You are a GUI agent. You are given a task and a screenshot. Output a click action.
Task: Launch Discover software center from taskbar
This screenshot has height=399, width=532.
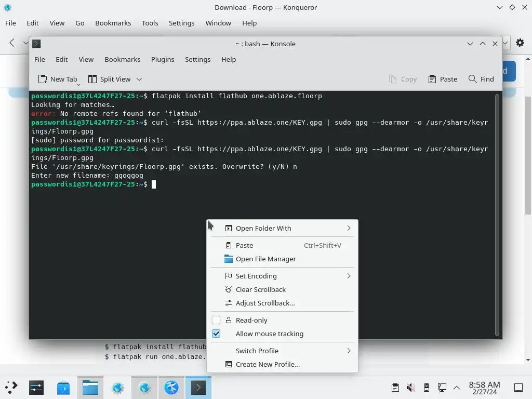click(x=63, y=388)
